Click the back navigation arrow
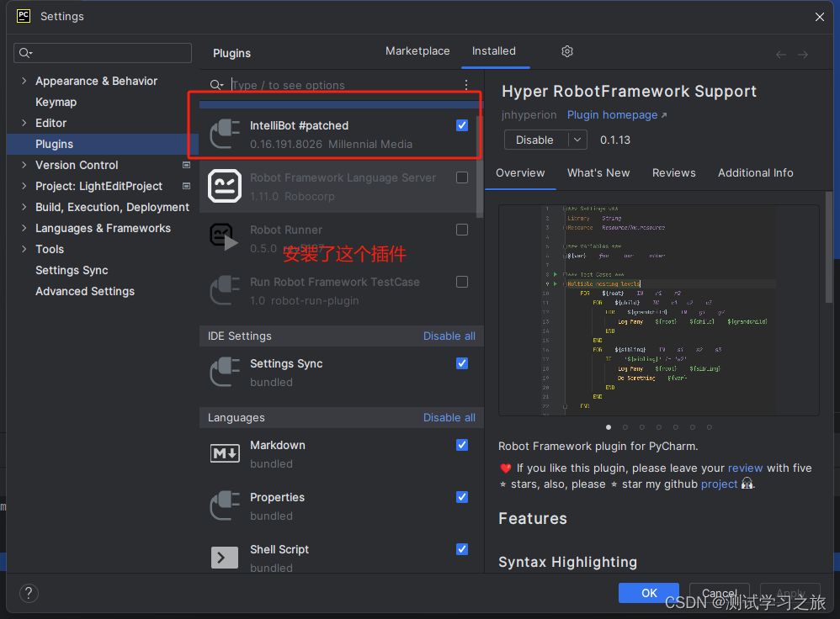 coord(781,53)
